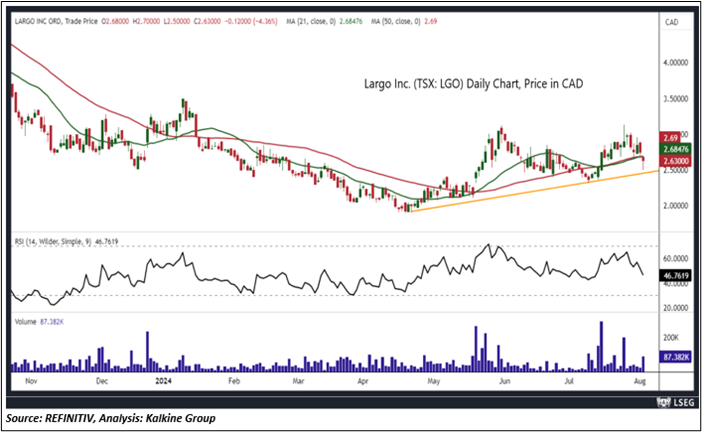Select the CAD currency label
This screenshot has height=432, width=702.
click(672, 22)
